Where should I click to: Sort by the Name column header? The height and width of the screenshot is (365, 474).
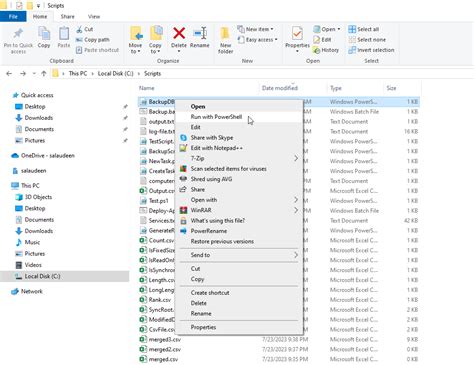[147, 88]
